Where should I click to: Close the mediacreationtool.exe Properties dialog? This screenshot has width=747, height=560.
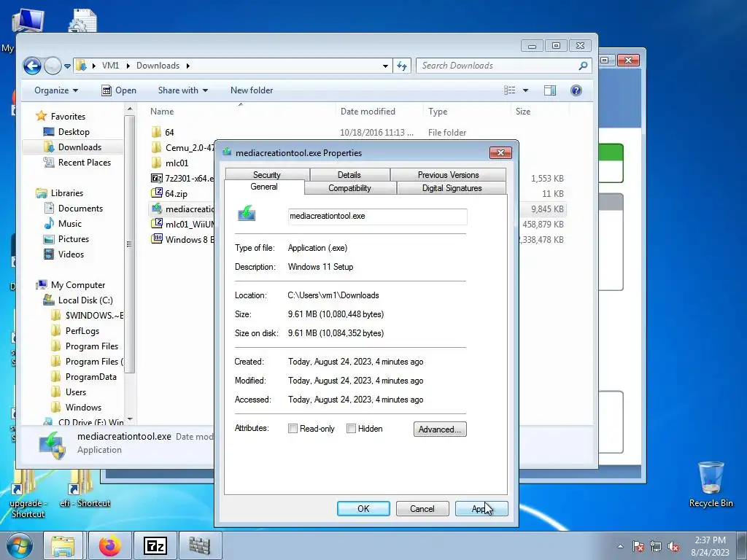[500, 152]
